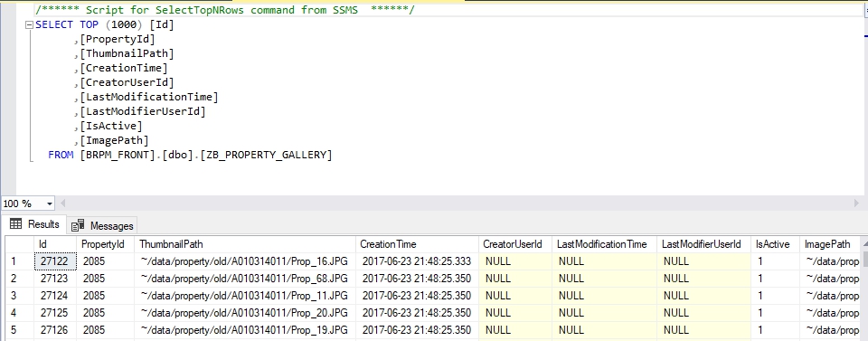Click PropertyId 2085 in row 4
This screenshot has width=868, height=341.
(x=105, y=313)
